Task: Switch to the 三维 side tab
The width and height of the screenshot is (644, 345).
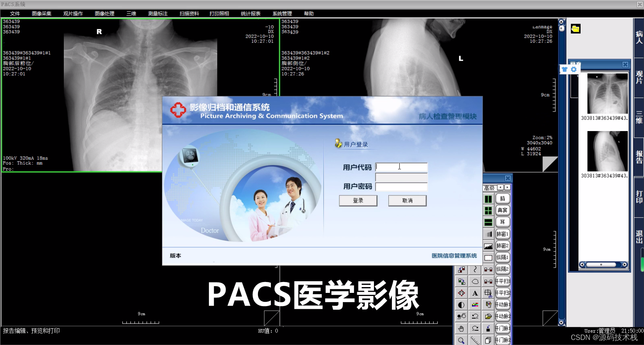Action: click(x=639, y=117)
